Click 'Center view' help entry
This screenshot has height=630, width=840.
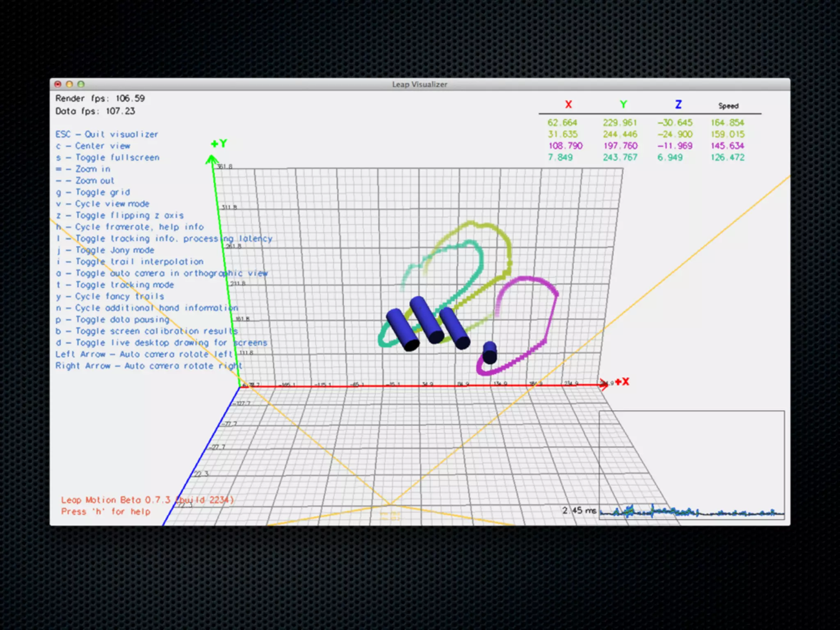(93, 146)
